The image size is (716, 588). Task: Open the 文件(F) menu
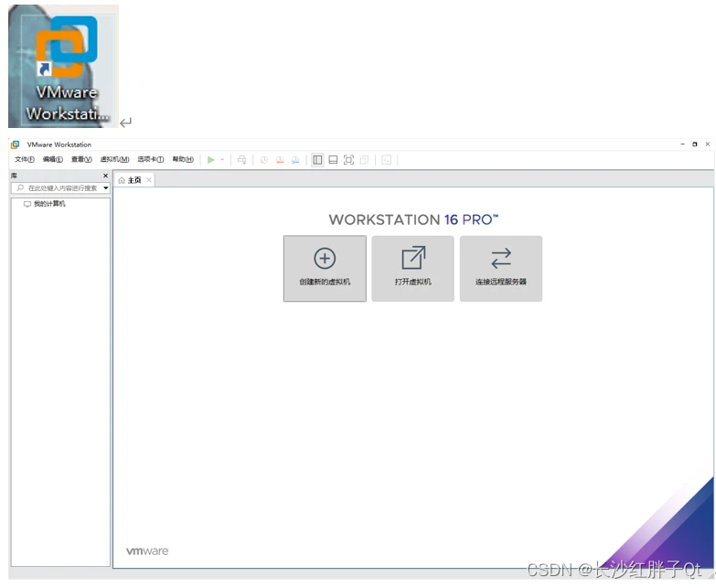[24, 159]
